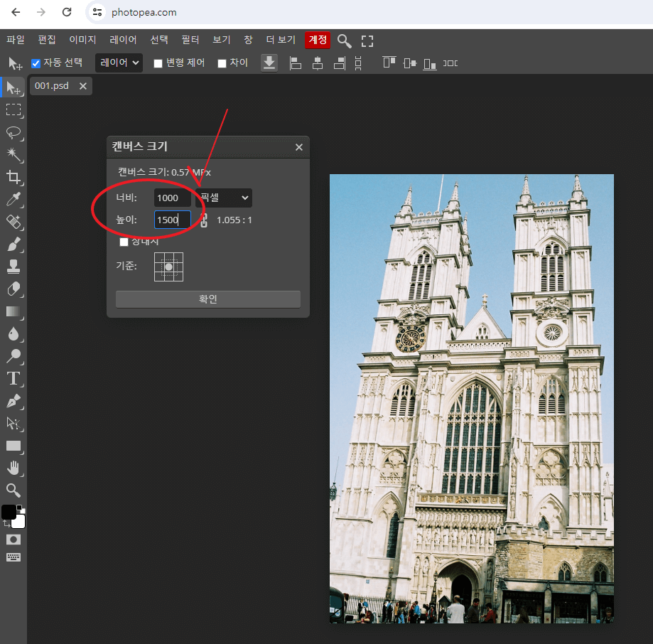Open the 더 보기 menu
653x644 pixels.
pos(281,40)
